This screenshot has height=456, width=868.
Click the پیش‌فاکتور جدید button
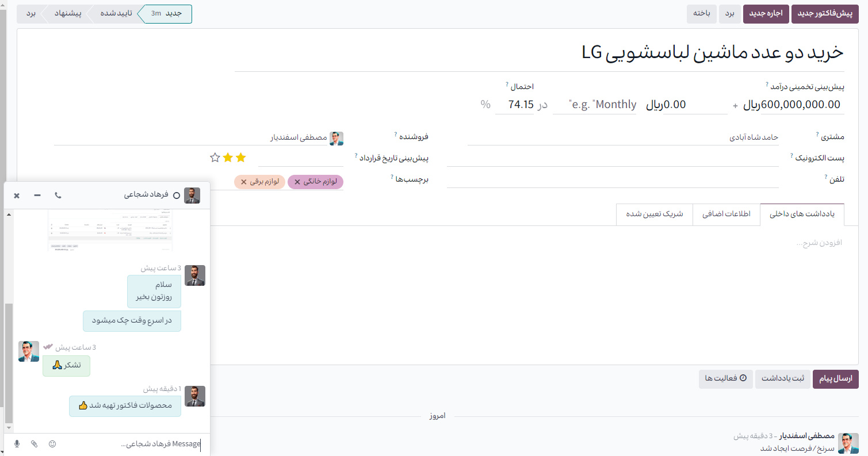coord(825,14)
